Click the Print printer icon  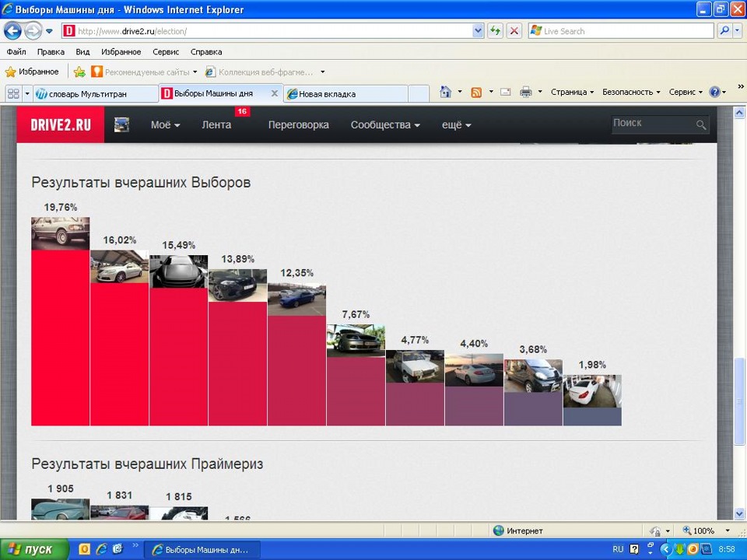click(526, 92)
